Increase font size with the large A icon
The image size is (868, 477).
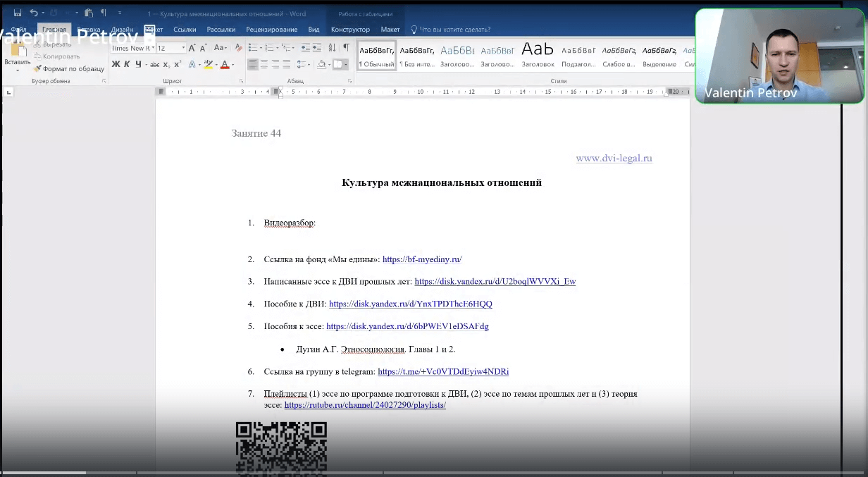coord(192,48)
